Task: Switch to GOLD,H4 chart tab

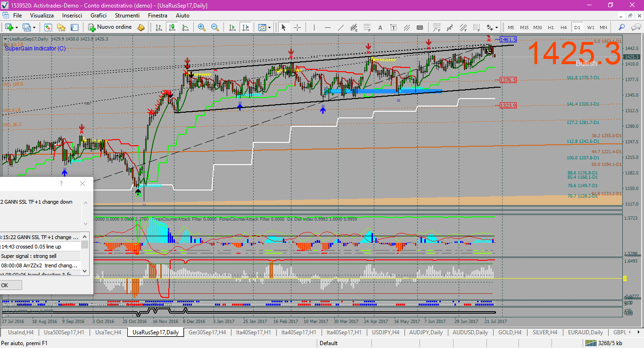Action: 510,332
